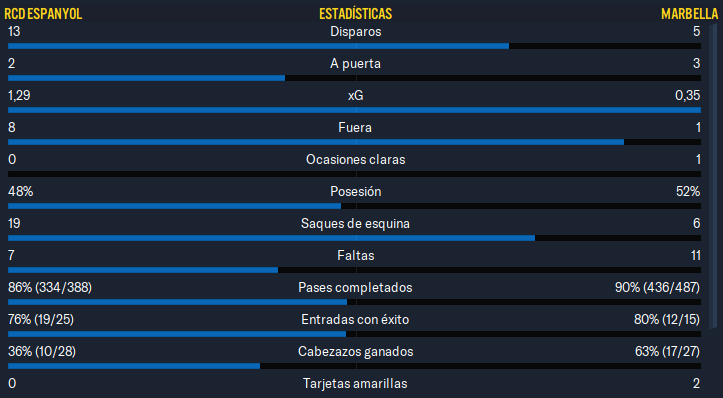Click the Marbella team header
This screenshot has width=723, height=398.
coord(689,14)
